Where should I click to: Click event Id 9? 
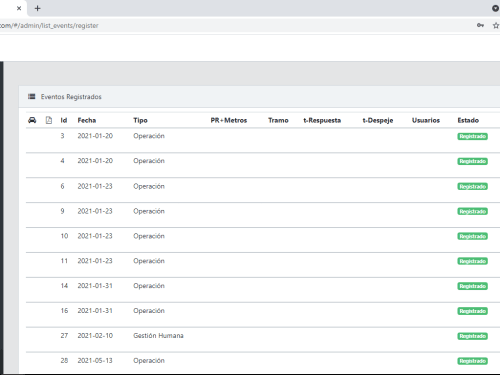pos(62,211)
